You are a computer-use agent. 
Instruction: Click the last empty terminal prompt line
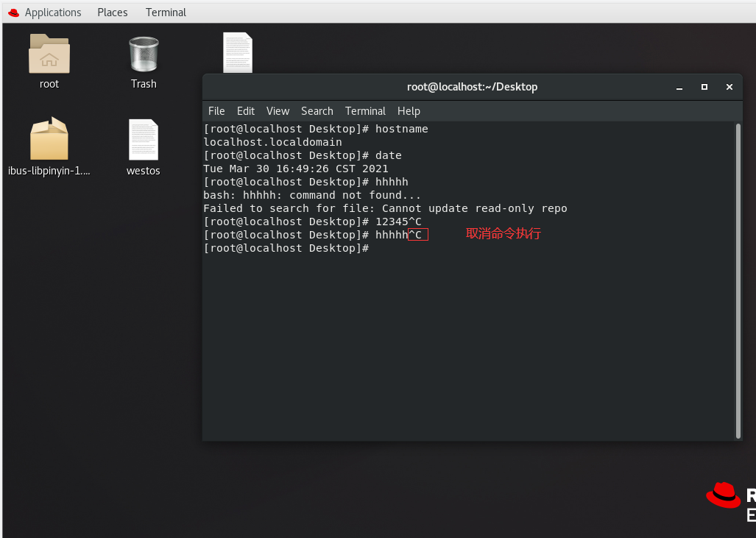pos(286,248)
